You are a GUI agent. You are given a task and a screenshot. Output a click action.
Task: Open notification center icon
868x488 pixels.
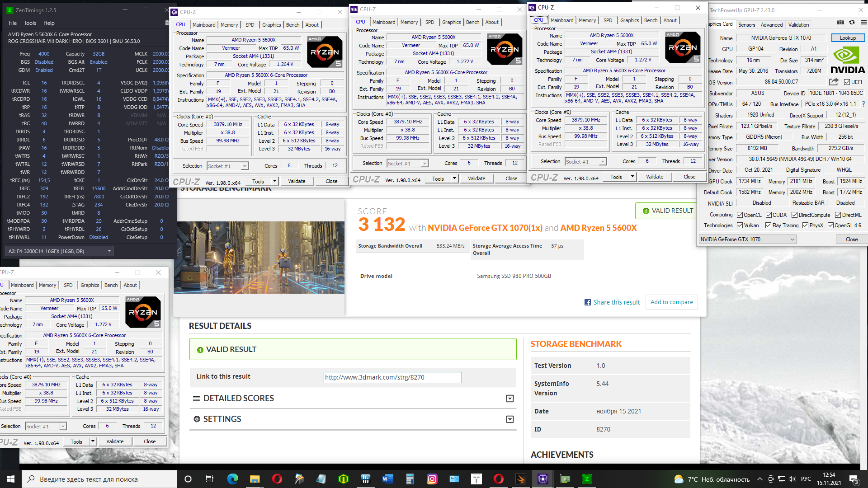pyautogui.click(x=854, y=479)
